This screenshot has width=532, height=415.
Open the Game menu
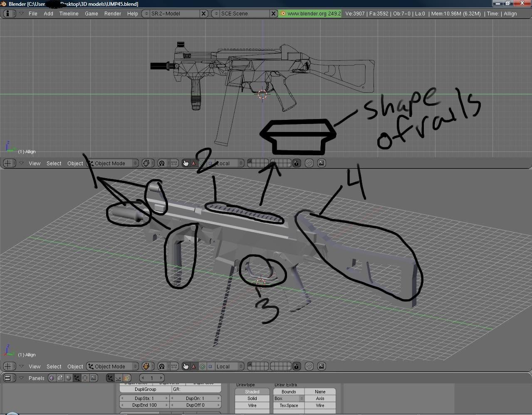tap(92, 13)
